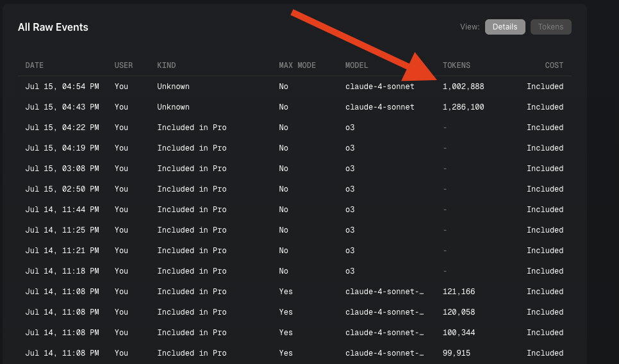Select the token count 100,344
Image resolution: width=619 pixels, height=364 pixels.
click(x=459, y=333)
